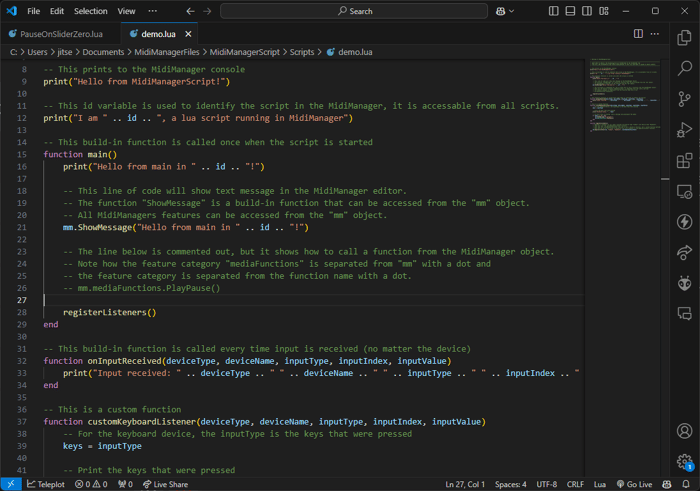This screenshot has height=491, width=700.
Task: Go forward with the right arrow
Action: 207,11
